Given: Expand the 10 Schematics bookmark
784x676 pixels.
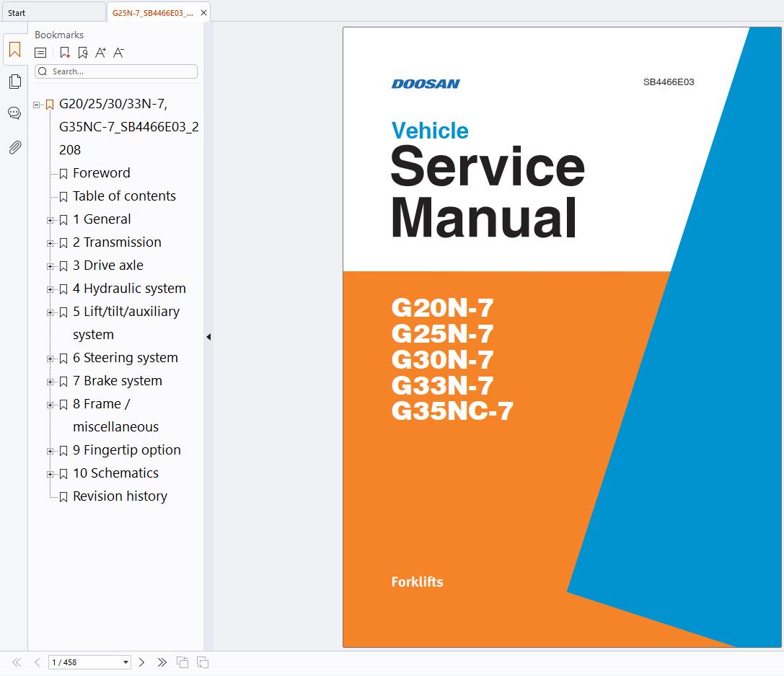Looking at the screenshot, I should pyautogui.click(x=50, y=475).
